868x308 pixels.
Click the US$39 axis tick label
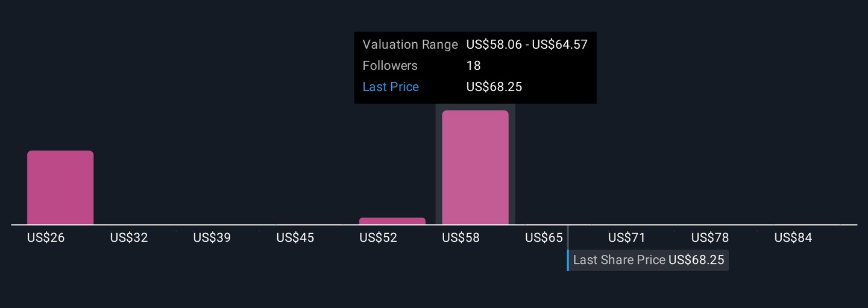(212, 238)
